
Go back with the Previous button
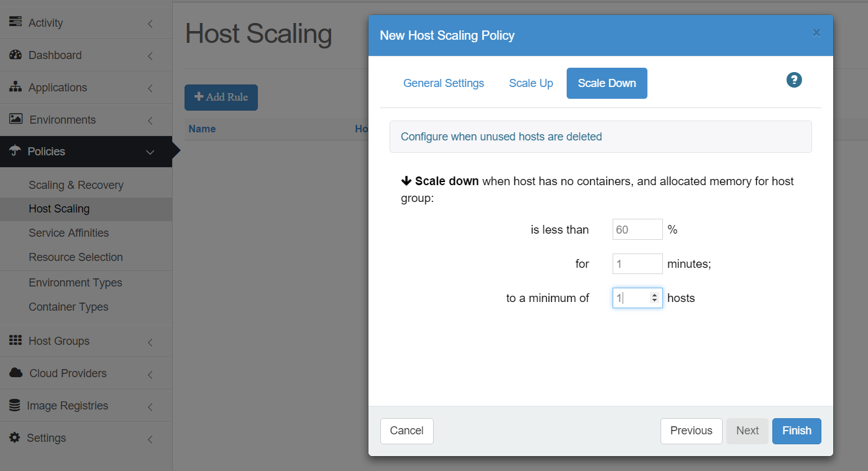click(x=691, y=431)
